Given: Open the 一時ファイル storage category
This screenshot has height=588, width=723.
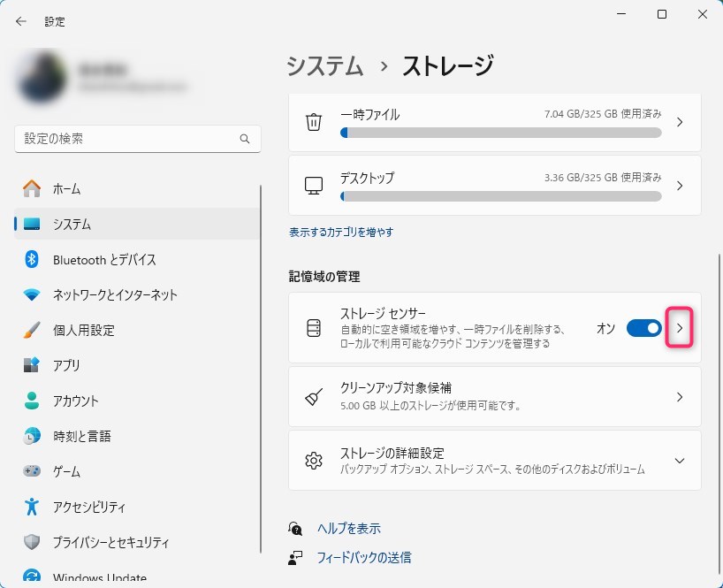Looking at the screenshot, I should [494, 122].
